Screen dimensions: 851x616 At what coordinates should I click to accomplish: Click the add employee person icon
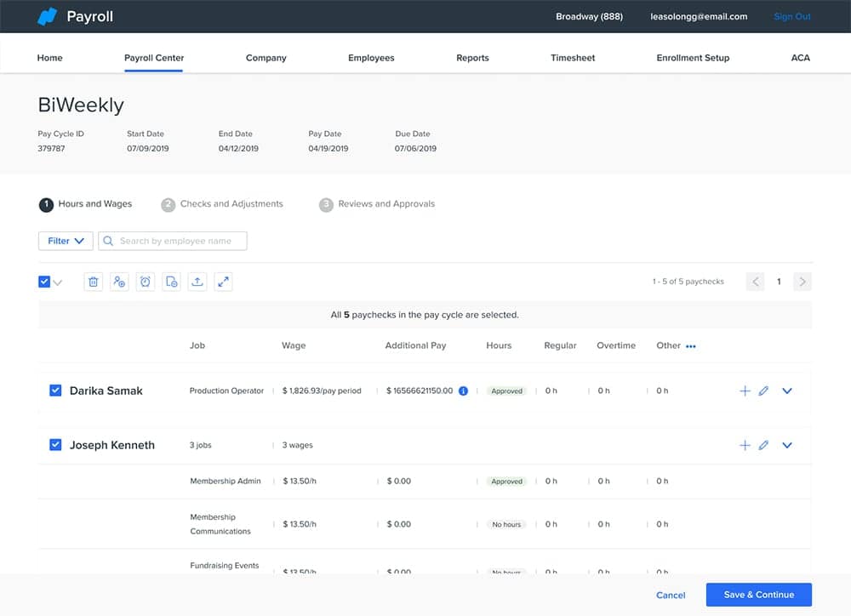[119, 282]
